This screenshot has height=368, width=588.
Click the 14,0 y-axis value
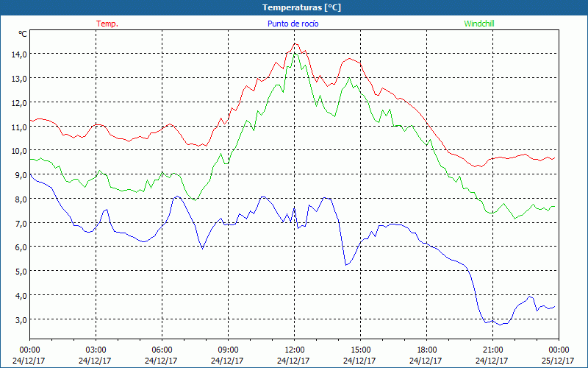pos(19,54)
